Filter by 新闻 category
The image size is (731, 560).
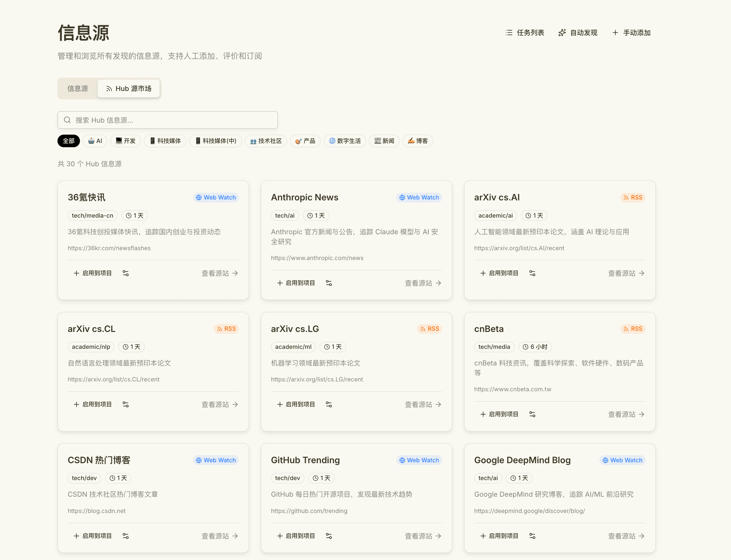point(384,141)
